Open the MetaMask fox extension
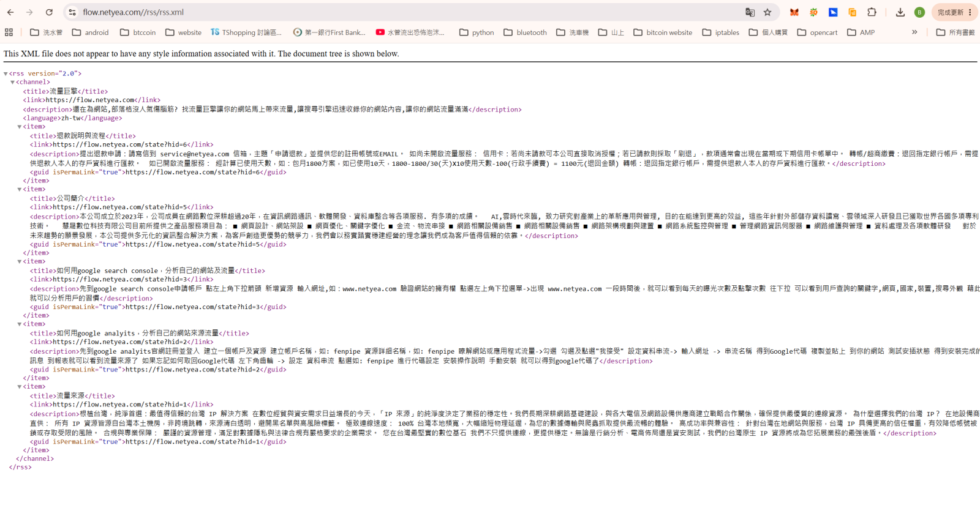This screenshot has width=980, height=508. (x=794, y=12)
